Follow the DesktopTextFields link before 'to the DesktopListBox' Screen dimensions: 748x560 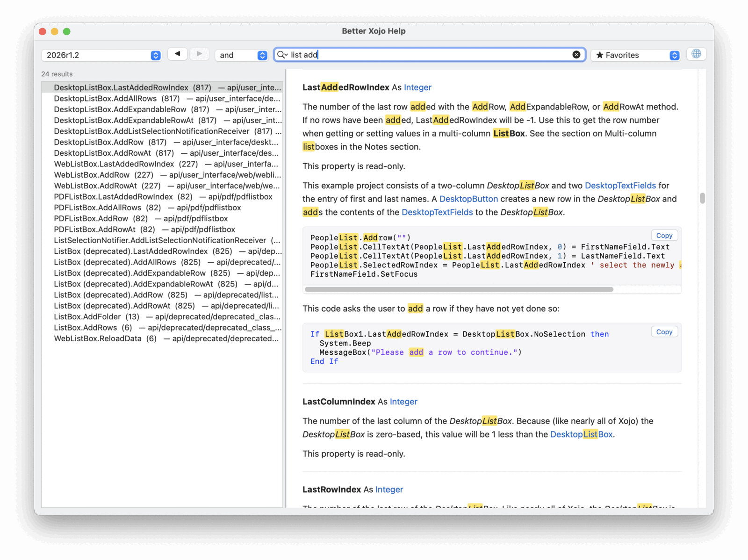pyautogui.click(x=437, y=212)
